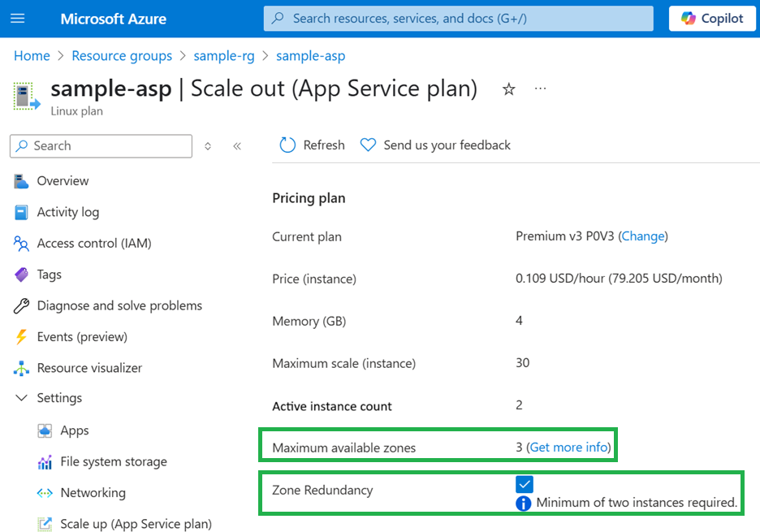The width and height of the screenshot is (760, 532).
Task: Click the Get more info link
Action: coord(568,448)
